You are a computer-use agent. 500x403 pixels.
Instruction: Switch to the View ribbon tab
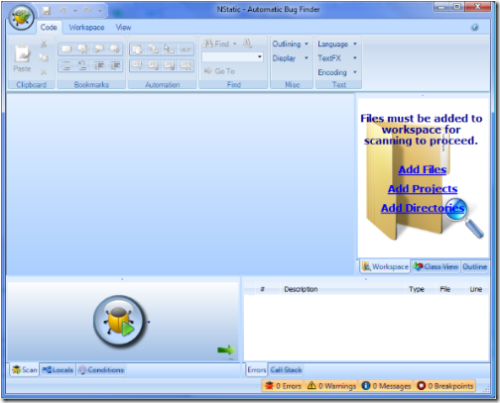123,27
